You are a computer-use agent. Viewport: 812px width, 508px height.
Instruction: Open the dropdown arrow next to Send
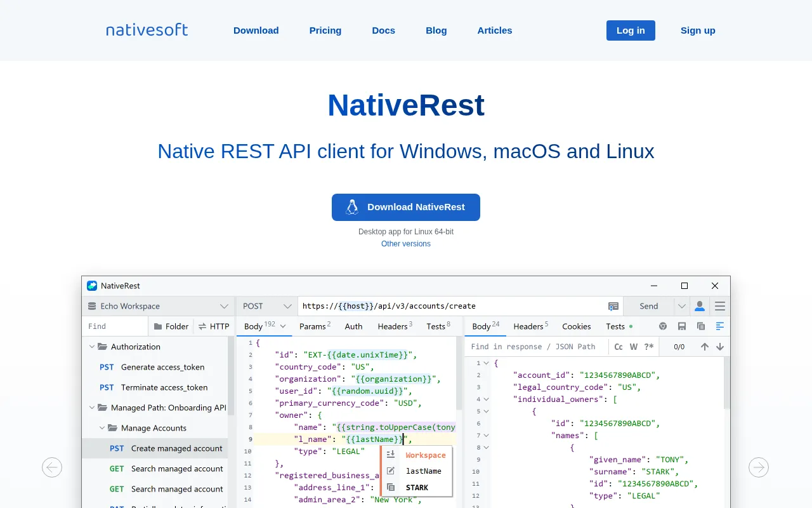pyautogui.click(x=682, y=306)
